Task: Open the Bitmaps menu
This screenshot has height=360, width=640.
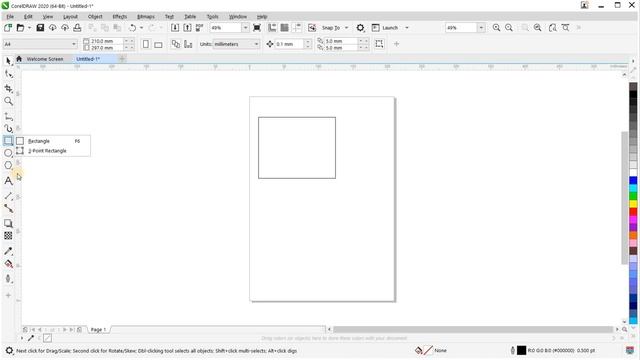Action: tap(146, 17)
